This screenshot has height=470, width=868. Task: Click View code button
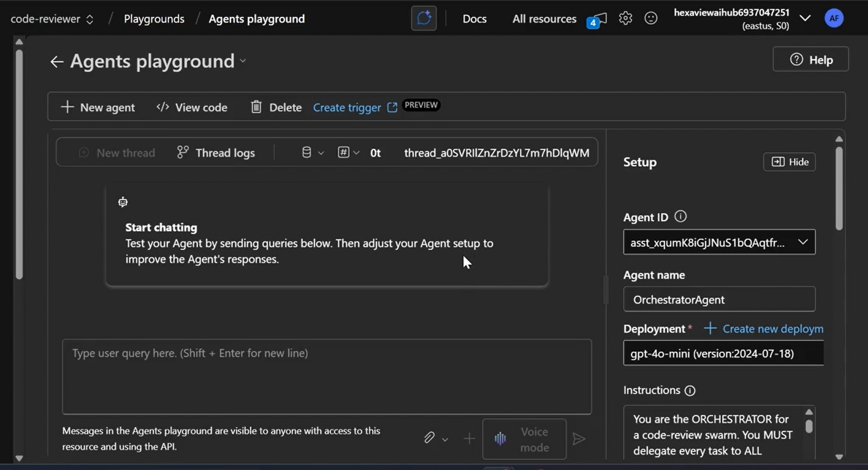(x=192, y=107)
